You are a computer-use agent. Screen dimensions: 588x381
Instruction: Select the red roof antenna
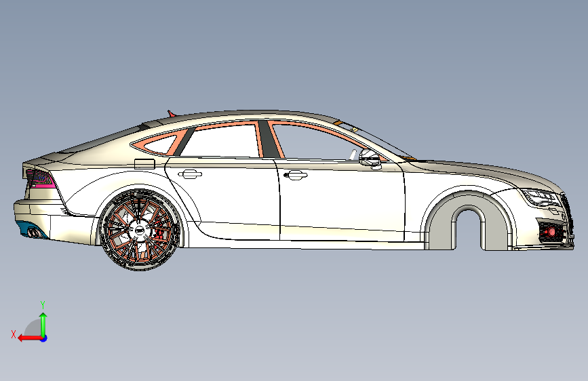(x=172, y=113)
